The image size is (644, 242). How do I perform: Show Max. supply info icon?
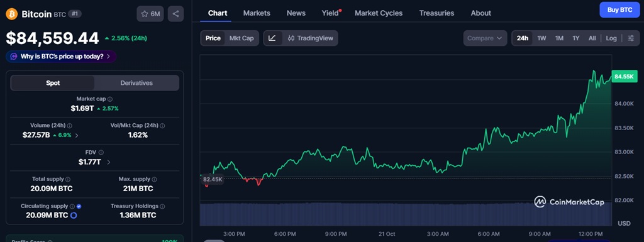coord(154,179)
